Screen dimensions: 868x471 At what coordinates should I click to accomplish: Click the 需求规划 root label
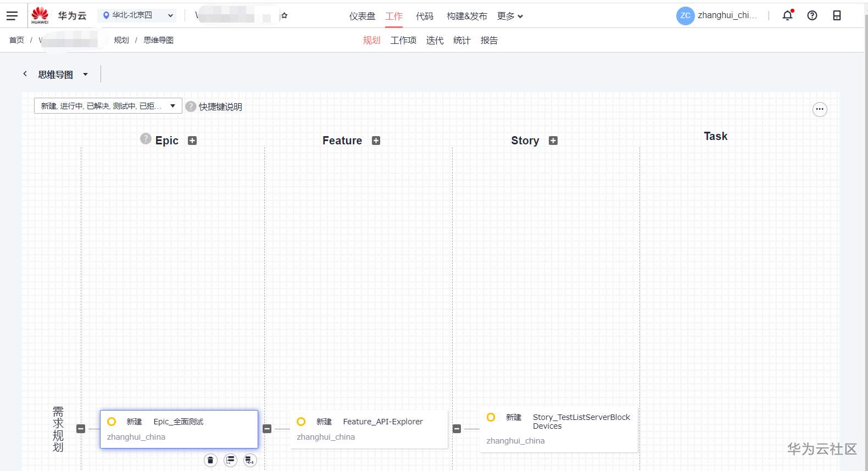pos(58,429)
